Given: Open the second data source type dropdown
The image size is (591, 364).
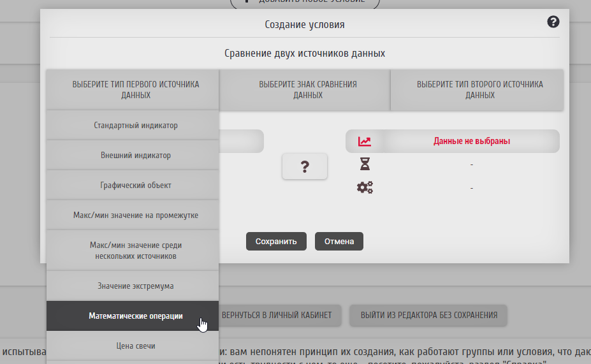Looking at the screenshot, I should [x=479, y=90].
